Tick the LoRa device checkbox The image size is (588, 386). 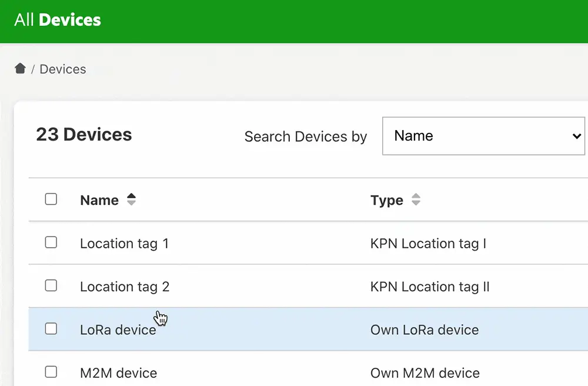tap(51, 329)
